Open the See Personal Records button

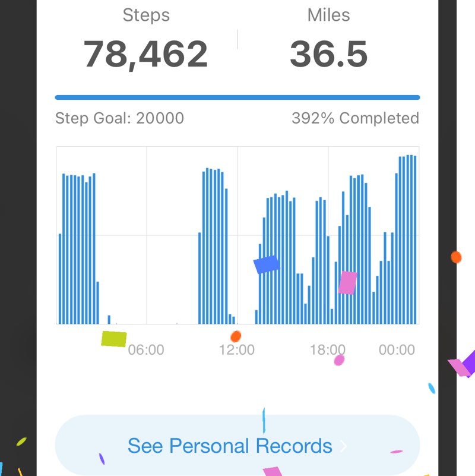tap(230, 446)
